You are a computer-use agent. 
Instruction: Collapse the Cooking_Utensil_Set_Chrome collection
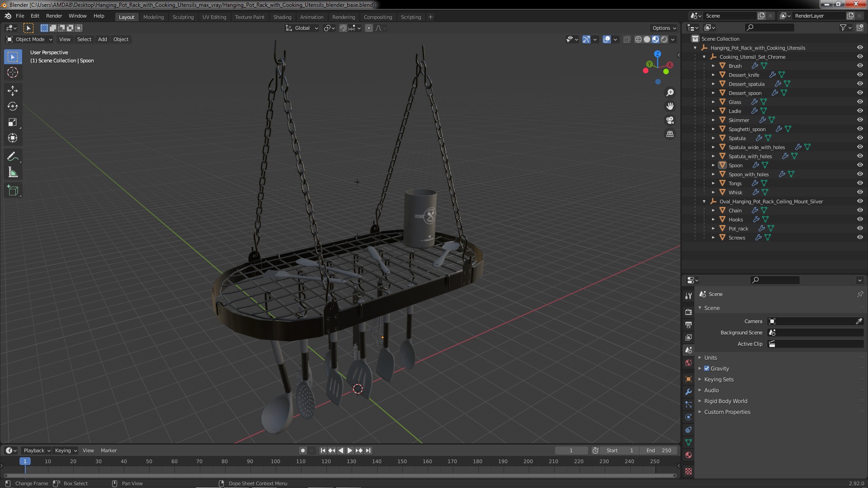coord(704,57)
